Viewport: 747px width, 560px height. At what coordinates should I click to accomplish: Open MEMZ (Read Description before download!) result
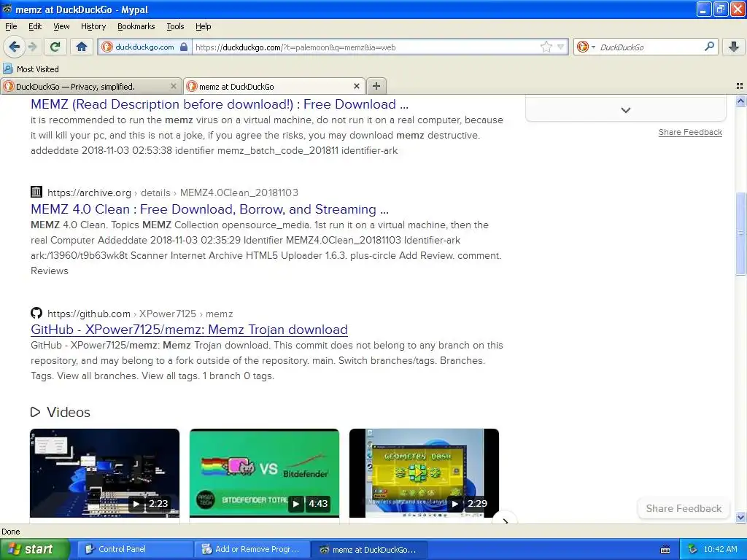[220, 104]
